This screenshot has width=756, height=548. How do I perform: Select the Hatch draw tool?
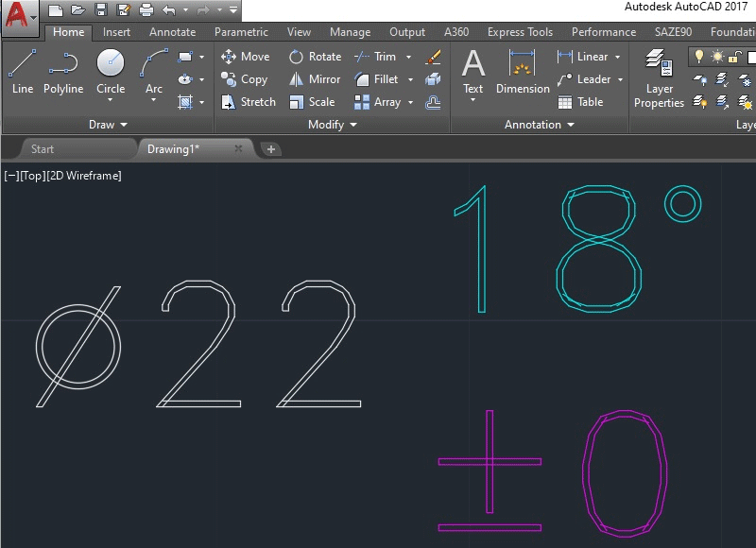pos(185,102)
